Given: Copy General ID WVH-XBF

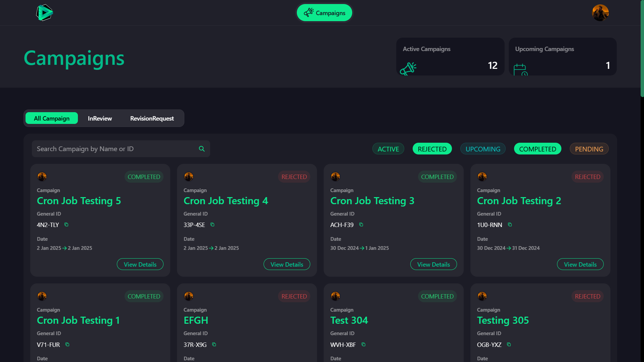Looking at the screenshot, I should coord(364,345).
